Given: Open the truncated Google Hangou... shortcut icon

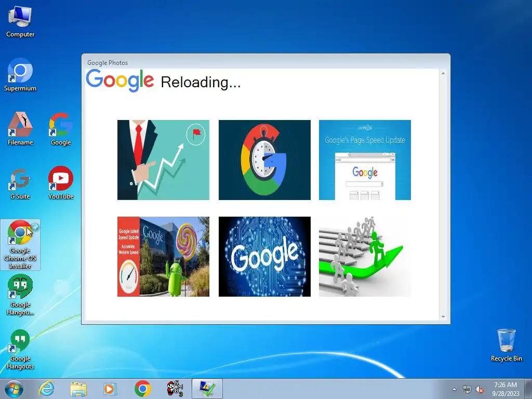Looking at the screenshot, I should point(20,295).
